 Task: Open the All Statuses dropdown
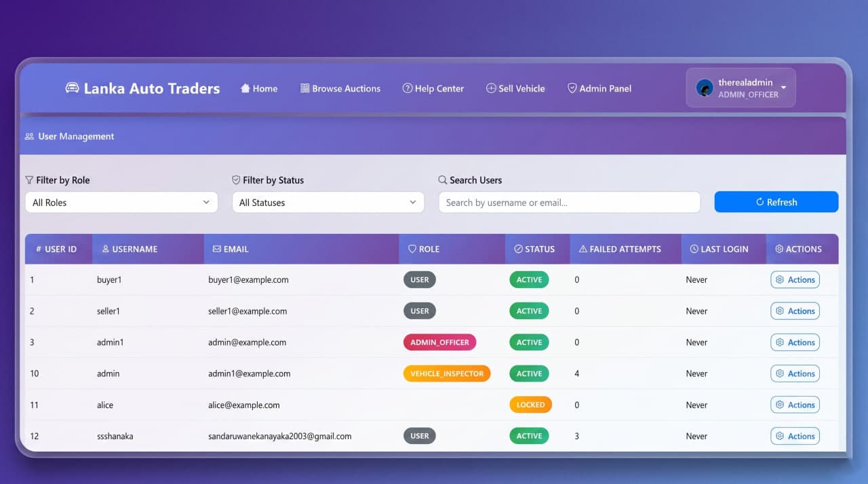click(x=328, y=202)
